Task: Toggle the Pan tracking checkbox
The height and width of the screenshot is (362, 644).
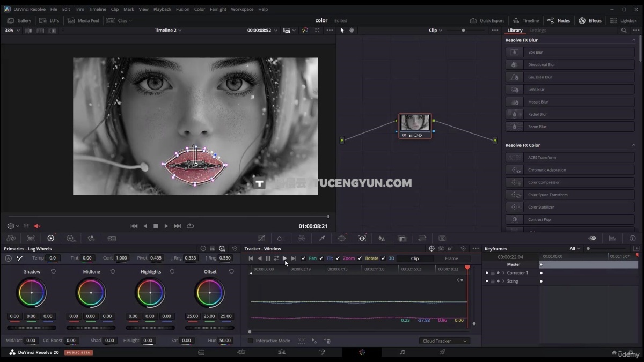Action: 304,258
